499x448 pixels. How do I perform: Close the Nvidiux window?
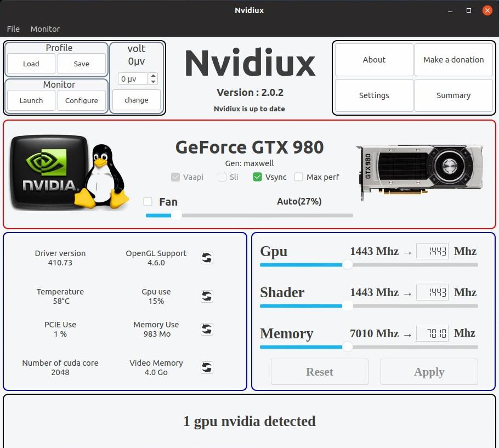coord(487,10)
